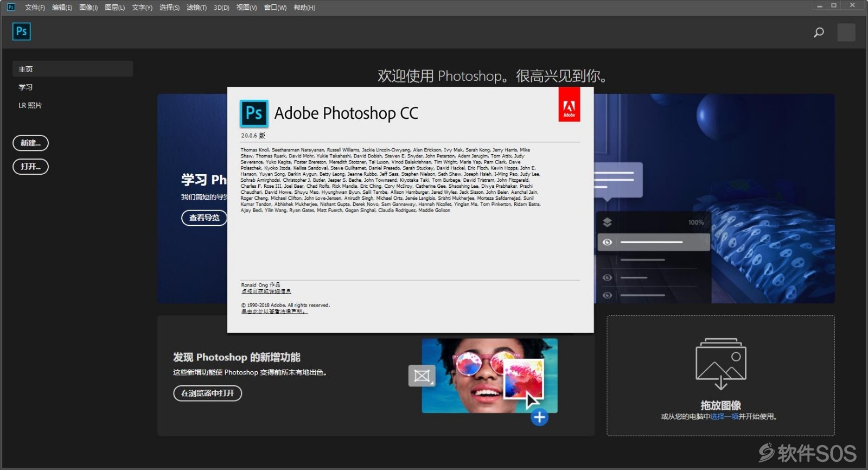Click the 'Adobe Photoshop CC' title text
Screen dimensions: 868x470
point(346,113)
